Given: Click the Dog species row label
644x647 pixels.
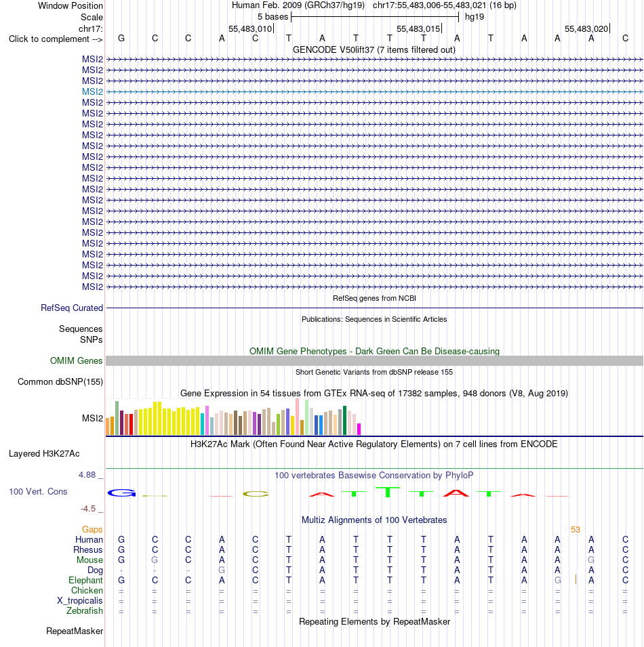Looking at the screenshot, I should (x=95, y=570).
